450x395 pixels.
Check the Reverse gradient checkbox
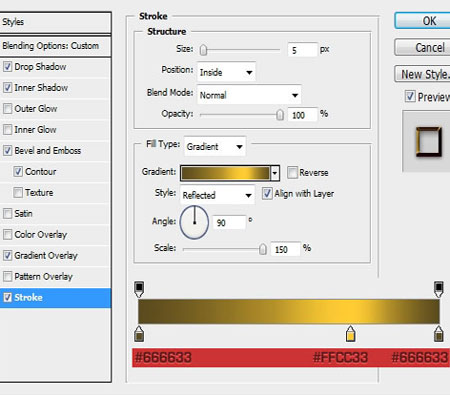click(x=292, y=173)
